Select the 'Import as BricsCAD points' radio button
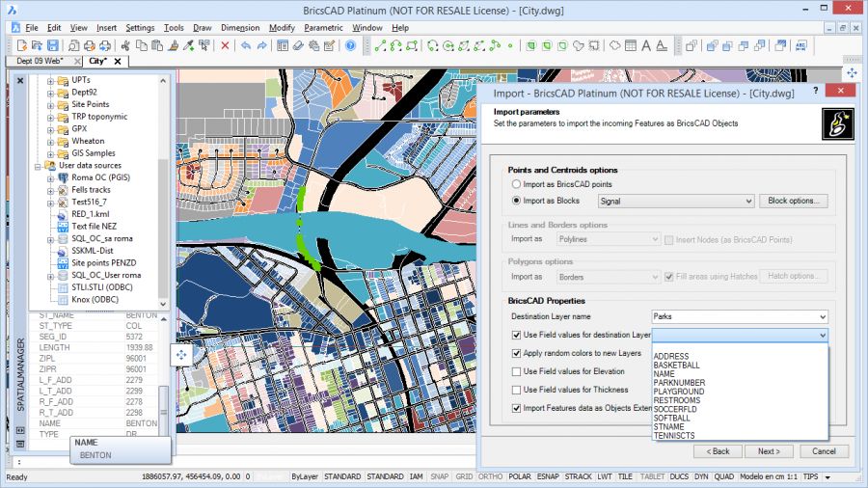 (x=516, y=184)
